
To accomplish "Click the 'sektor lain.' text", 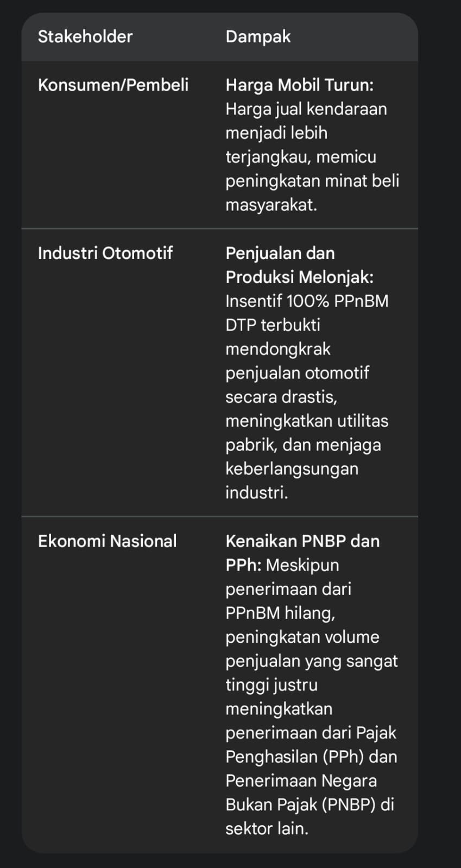I will 267,828.
